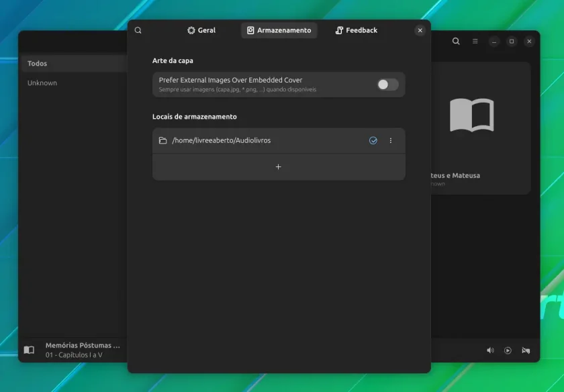Switch to the Geral tab
Viewport: 564px width, 392px height.
(x=201, y=30)
